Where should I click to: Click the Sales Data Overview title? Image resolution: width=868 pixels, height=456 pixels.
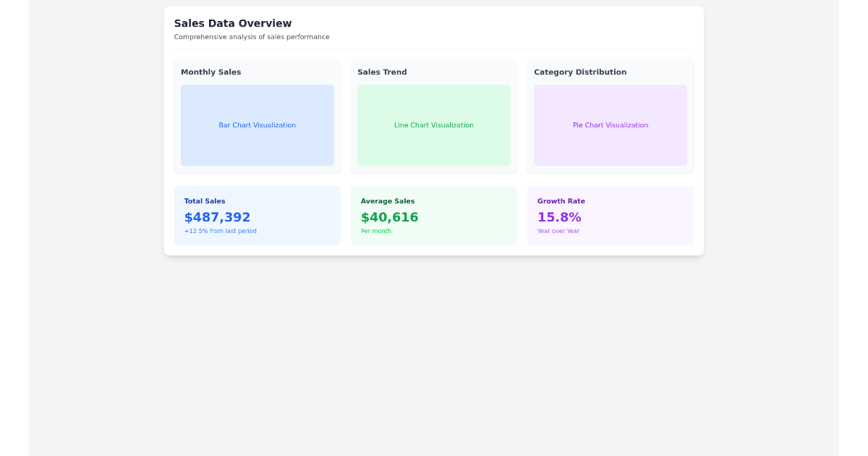[233, 23]
